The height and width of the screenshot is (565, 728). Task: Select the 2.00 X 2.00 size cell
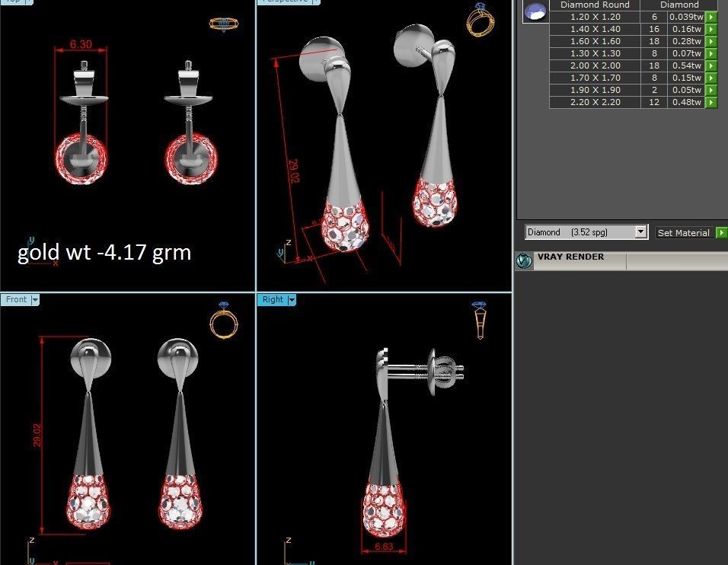(595, 65)
